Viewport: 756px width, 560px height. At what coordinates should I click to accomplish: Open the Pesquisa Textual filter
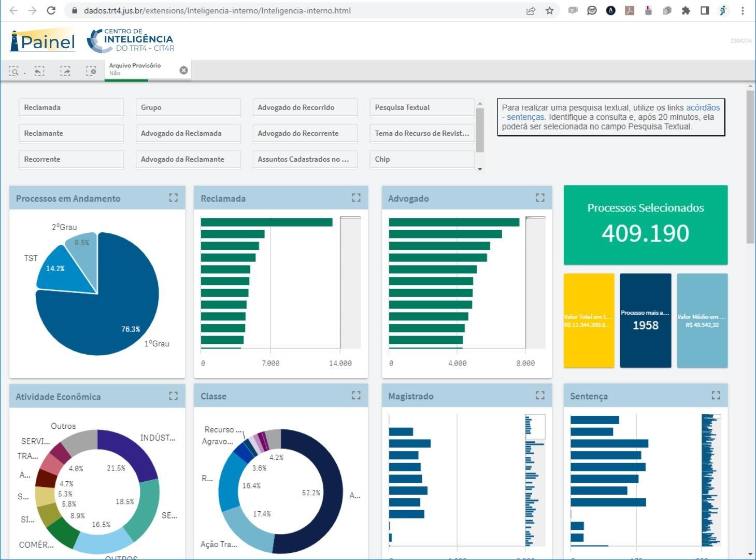coord(422,107)
